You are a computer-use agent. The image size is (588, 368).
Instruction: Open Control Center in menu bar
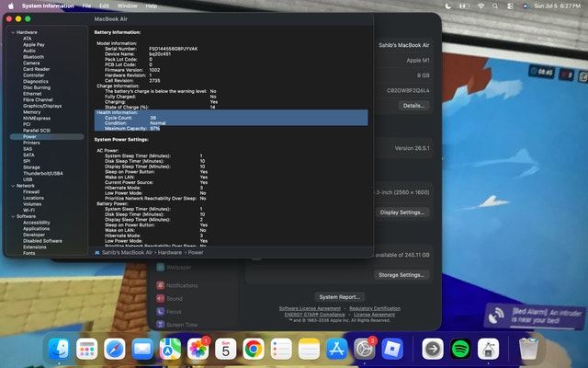click(x=510, y=6)
